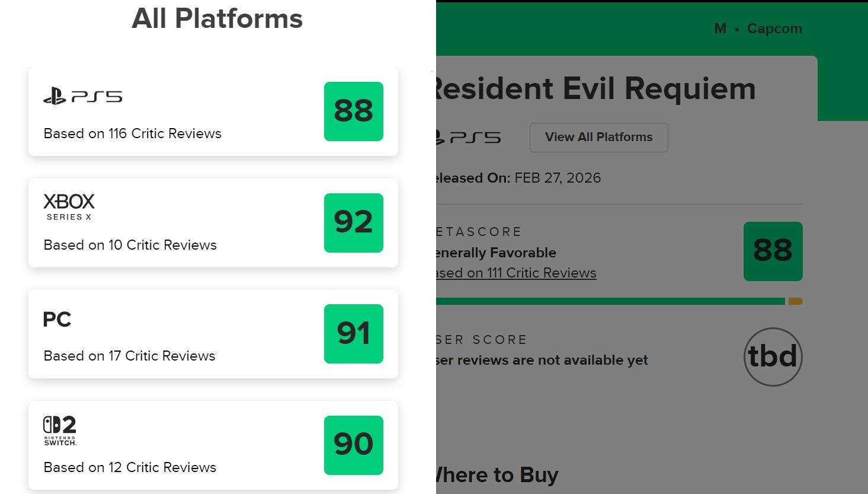Click the tbd user score circle
Screen dimensions: 868x494
pyautogui.click(x=773, y=357)
